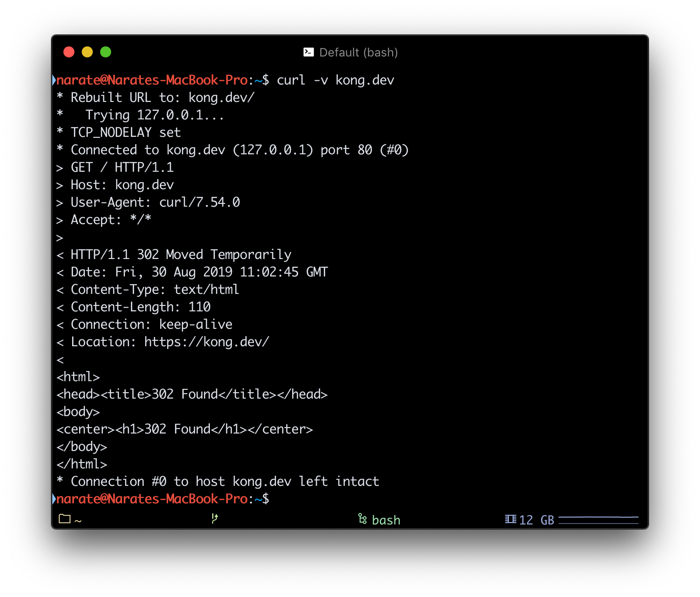Click the "~" current directory label in status bar
Viewport: 700px width, 597px height.
(78, 520)
